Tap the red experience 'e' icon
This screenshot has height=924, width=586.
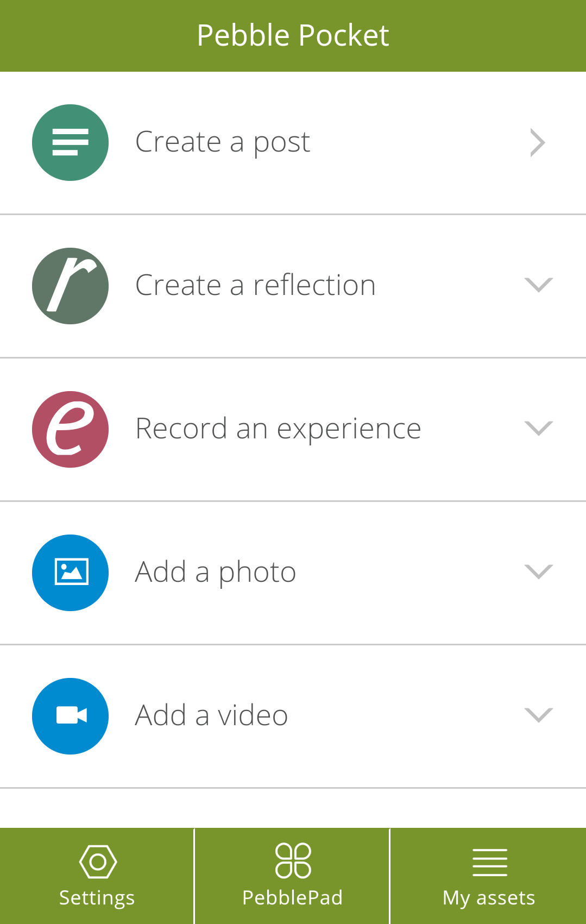point(70,429)
